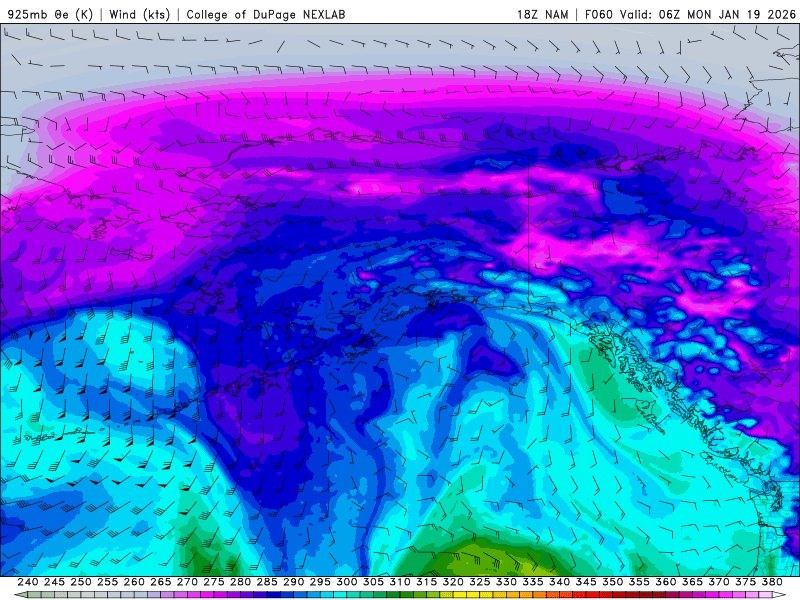Click the 245 colorbar label
800x600 pixels.
[54, 582]
